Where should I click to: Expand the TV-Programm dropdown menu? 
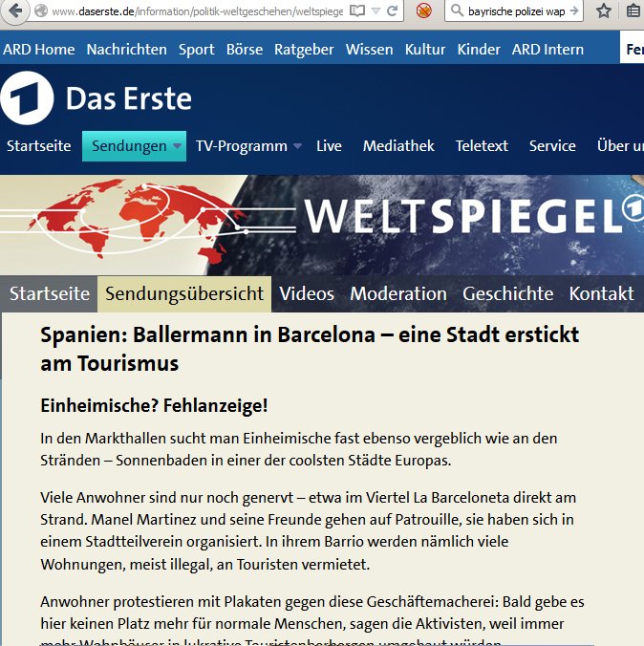click(248, 146)
